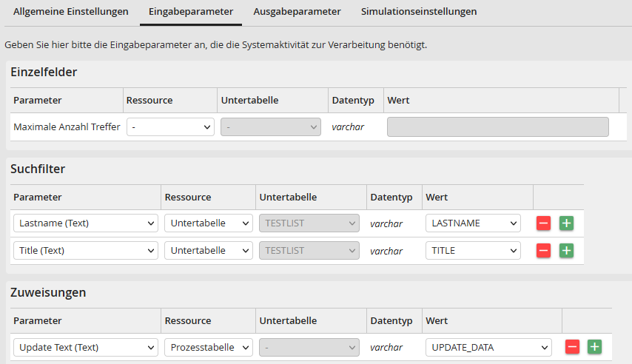Open the Ausgabeparameter tab
Image resolution: width=632 pixels, height=364 pixels.
pos(297,12)
